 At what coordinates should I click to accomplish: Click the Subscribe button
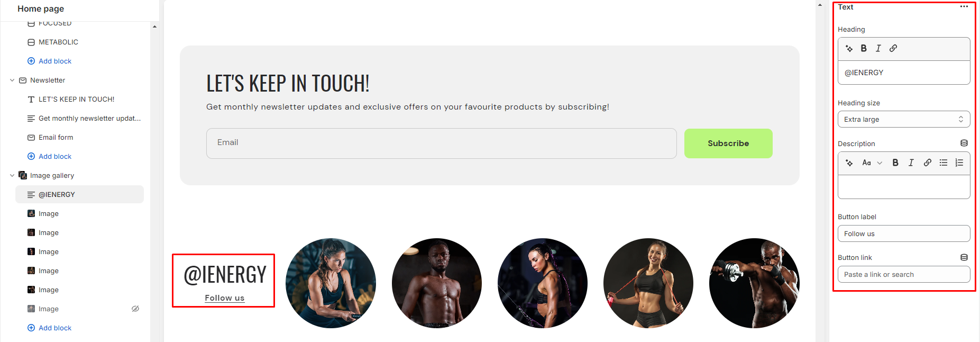(x=728, y=143)
